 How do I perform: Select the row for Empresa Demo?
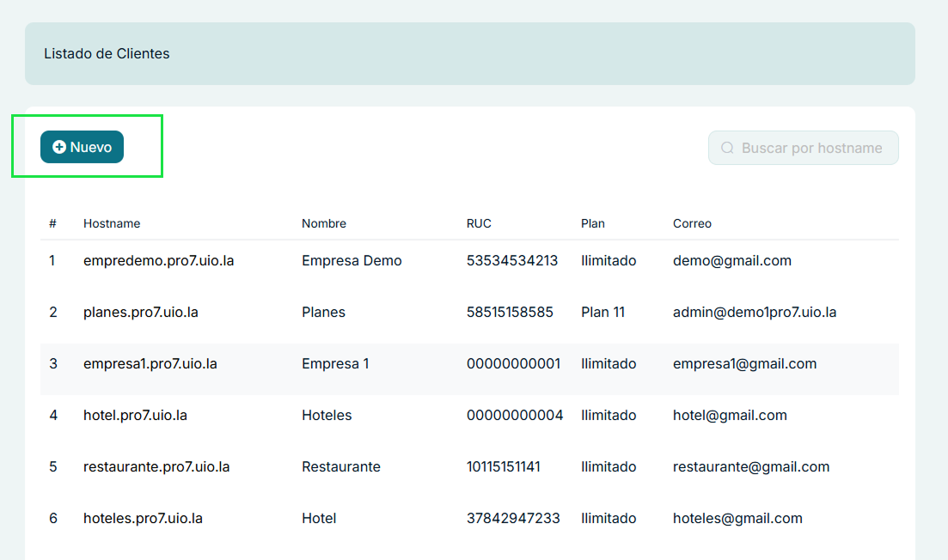click(352, 260)
